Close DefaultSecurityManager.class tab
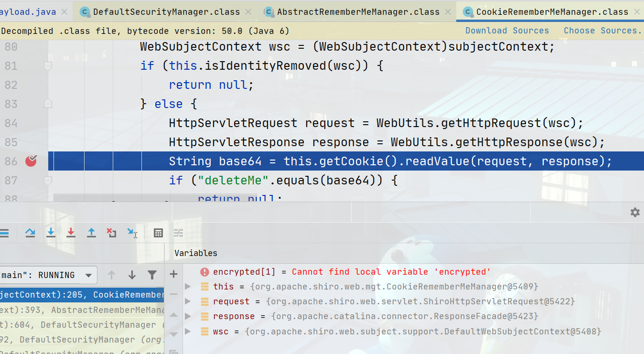The width and height of the screenshot is (644, 354). pyautogui.click(x=248, y=12)
